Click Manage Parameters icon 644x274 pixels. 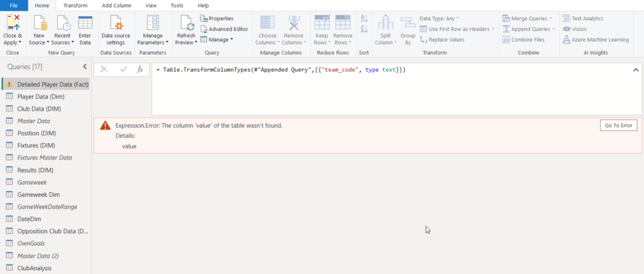point(153,23)
